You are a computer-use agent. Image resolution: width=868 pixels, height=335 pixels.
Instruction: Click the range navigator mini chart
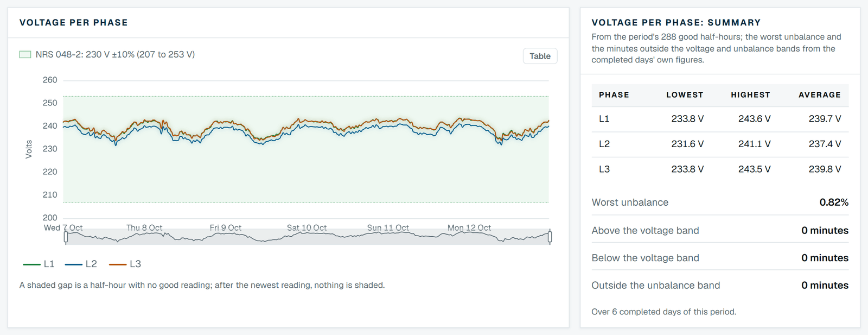[x=308, y=237]
